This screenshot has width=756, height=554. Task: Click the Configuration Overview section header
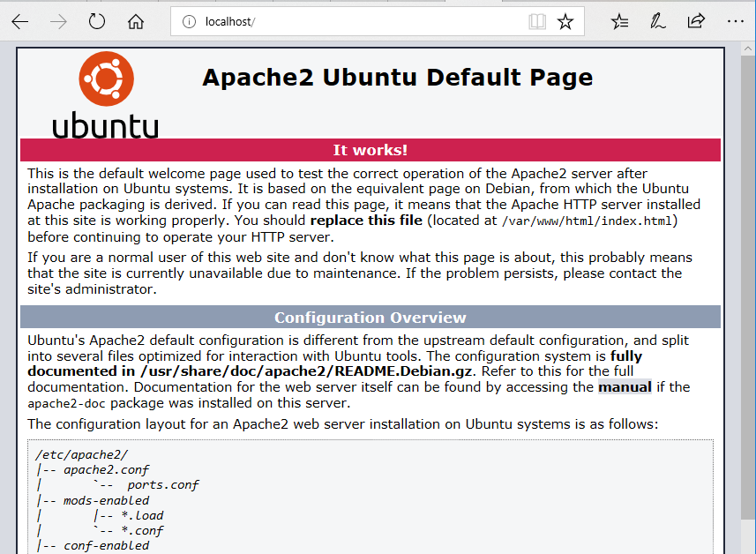(371, 318)
